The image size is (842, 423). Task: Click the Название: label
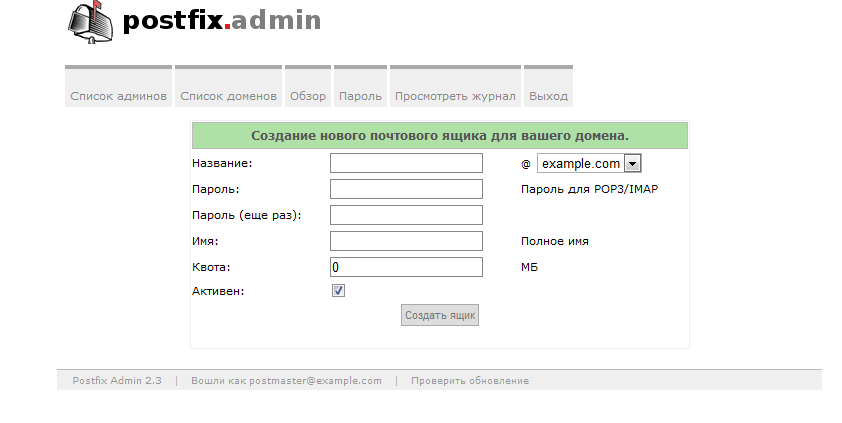point(222,163)
